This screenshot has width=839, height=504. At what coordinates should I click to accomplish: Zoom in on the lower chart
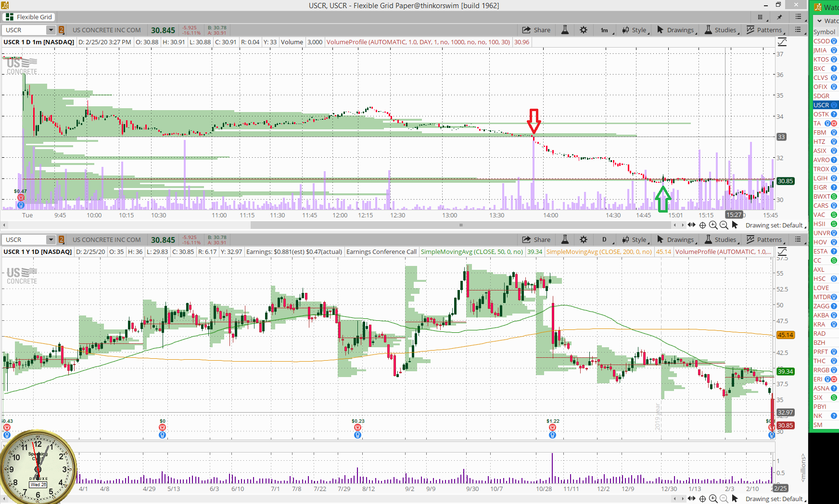(x=713, y=499)
